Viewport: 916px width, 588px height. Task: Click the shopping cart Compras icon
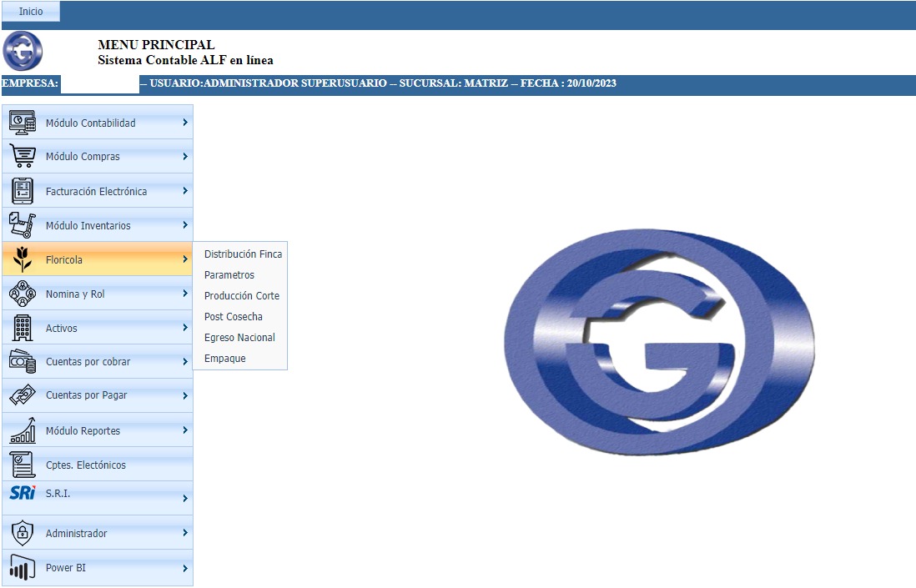pyautogui.click(x=23, y=156)
